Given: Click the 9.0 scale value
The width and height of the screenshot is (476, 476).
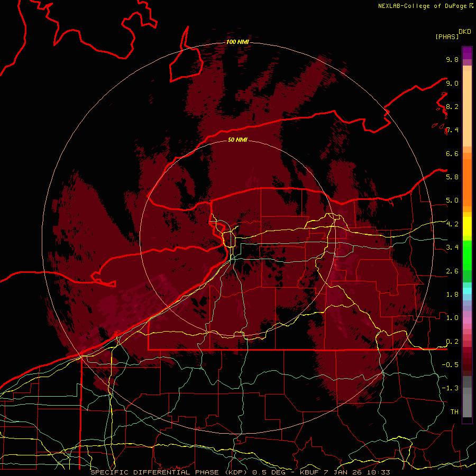Looking at the screenshot, I should pyautogui.click(x=452, y=83).
